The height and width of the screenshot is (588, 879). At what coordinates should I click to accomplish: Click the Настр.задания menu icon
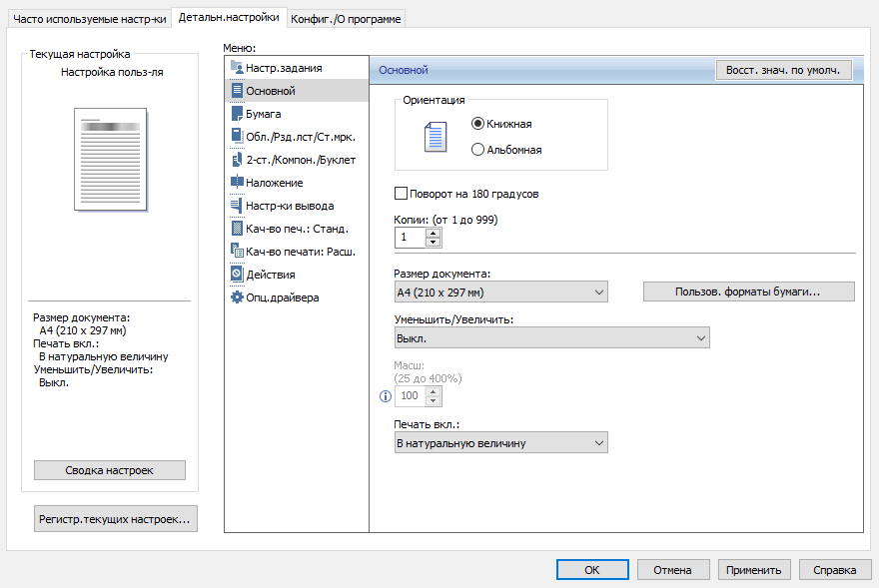click(237, 68)
